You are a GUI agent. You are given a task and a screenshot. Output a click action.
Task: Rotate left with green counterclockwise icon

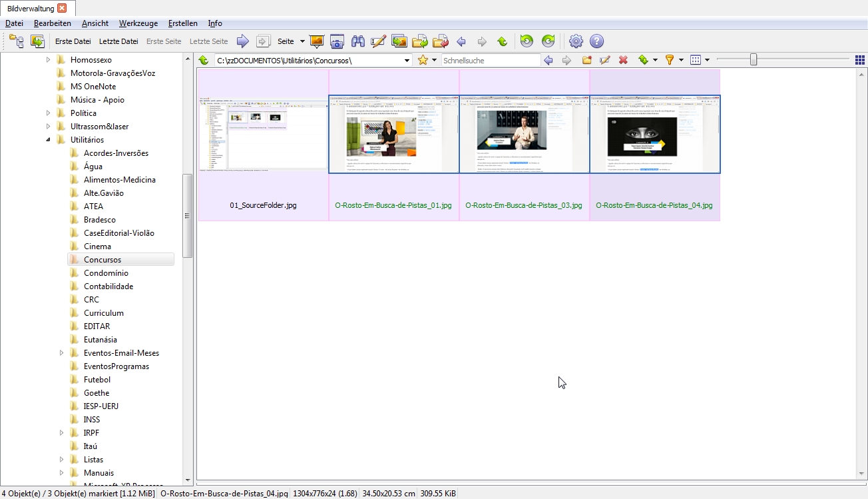[x=527, y=41]
